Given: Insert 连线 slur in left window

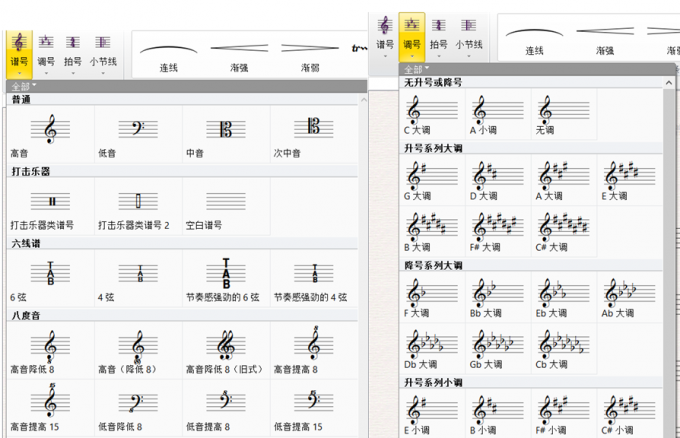Looking at the screenshot, I should pos(168,56).
